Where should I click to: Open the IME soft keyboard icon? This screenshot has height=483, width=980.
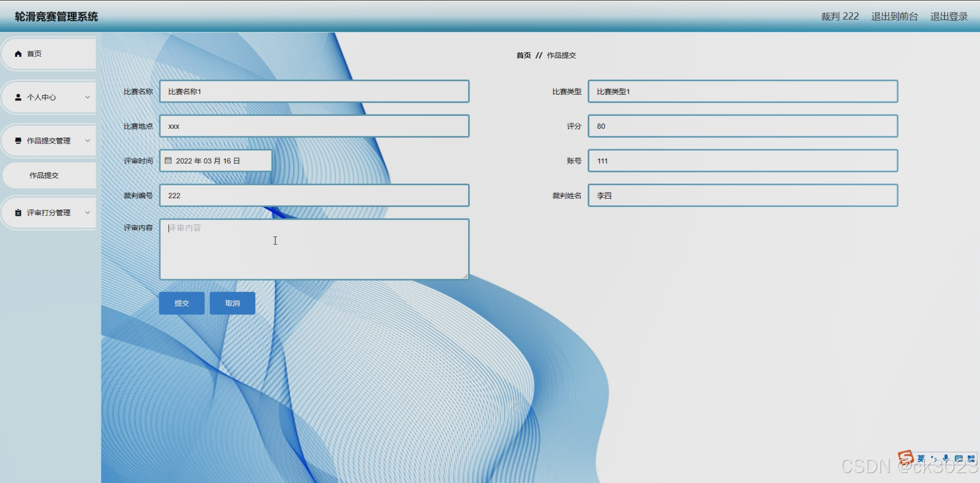tap(959, 459)
